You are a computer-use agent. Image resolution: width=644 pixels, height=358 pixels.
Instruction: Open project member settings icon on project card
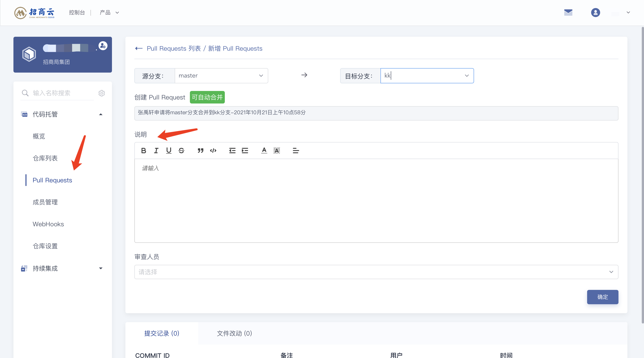[103, 46]
